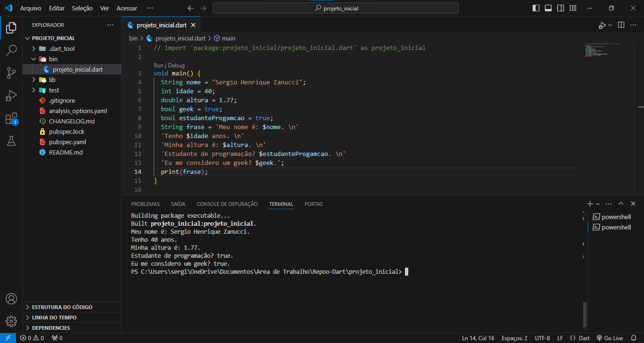This screenshot has width=644, height=343.
Task: Switch to the PROBLEMAS tab
Action: pyautogui.click(x=145, y=204)
